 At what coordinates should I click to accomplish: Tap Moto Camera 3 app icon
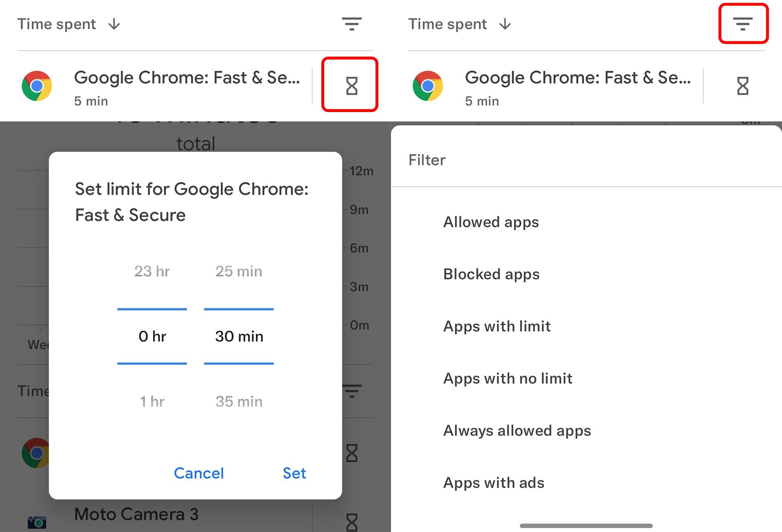point(37,522)
